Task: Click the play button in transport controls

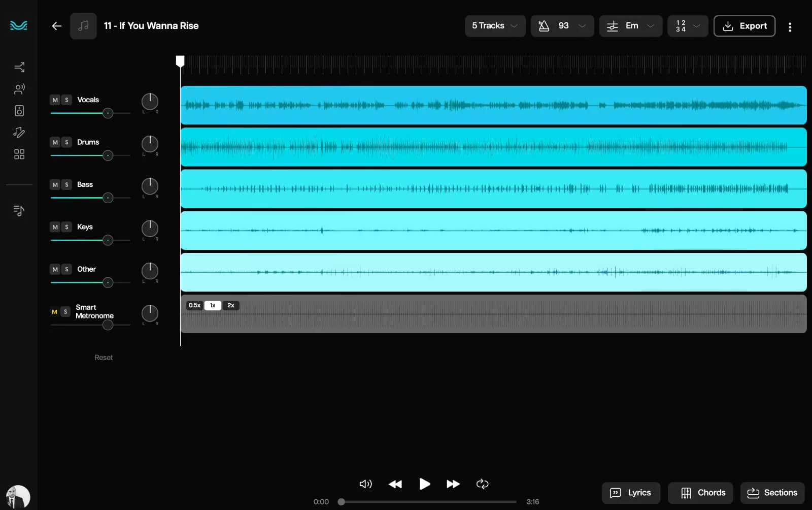Action: click(x=425, y=484)
